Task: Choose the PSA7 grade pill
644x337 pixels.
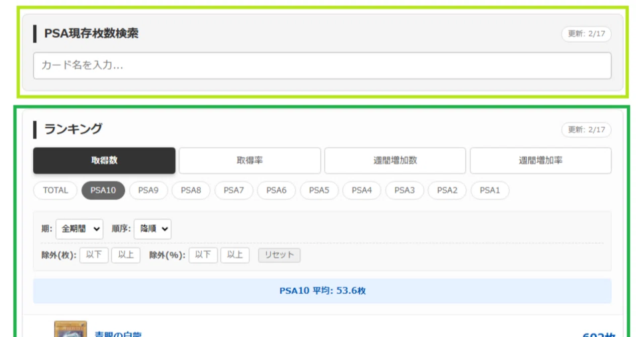Action: (234, 191)
